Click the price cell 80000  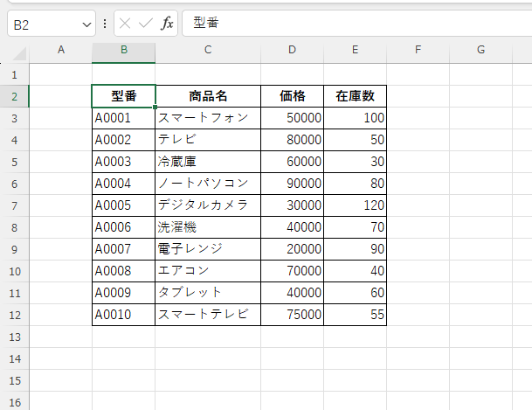pyautogui.click(x=292, y=140)
